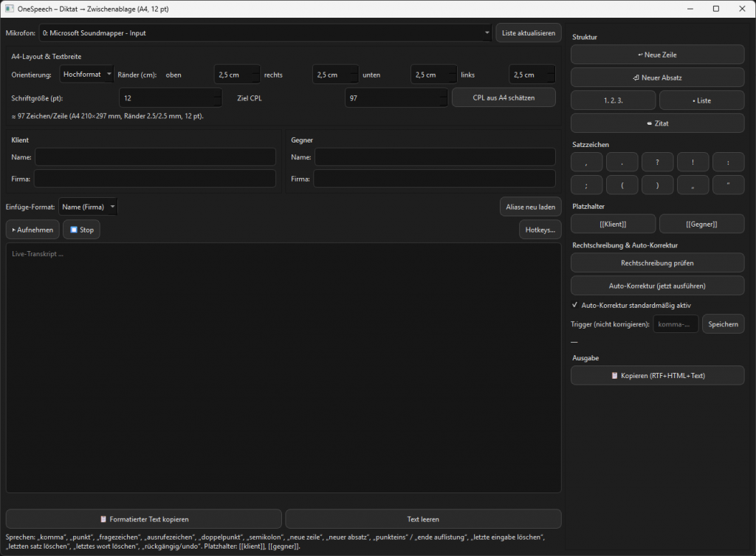
Task: Expand the Orientierung Hochformat dropdown
Action: pyautogui.click(x=86, y=75)
